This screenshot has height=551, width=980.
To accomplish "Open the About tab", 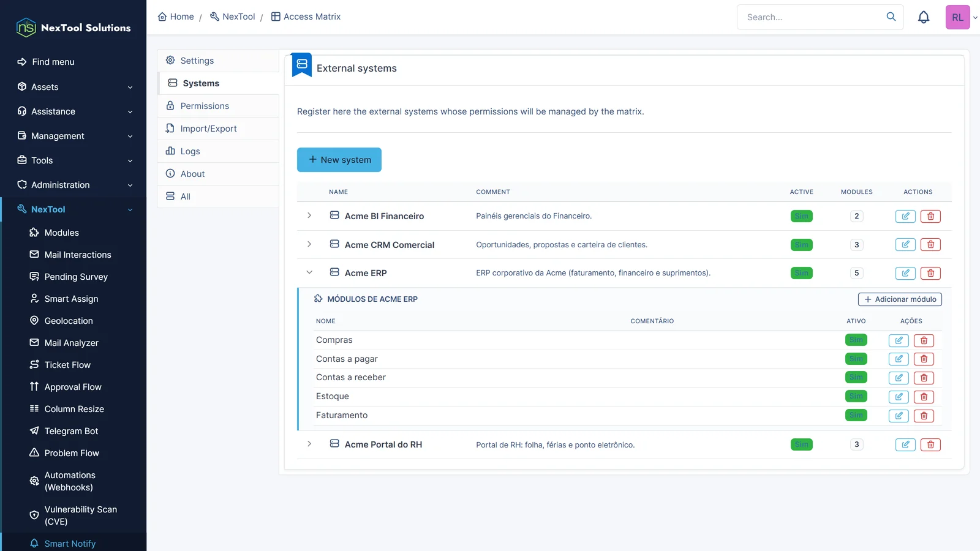I will pyautogui.click(x=218, y=174).
